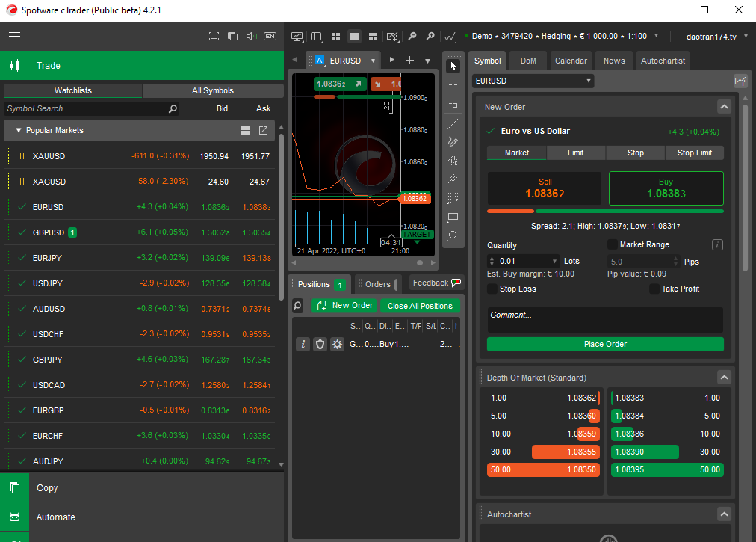This screenshot has height=542, width=756.
Task: Select the crosshair tool in chart toolbar
Action: coord(453,85)
